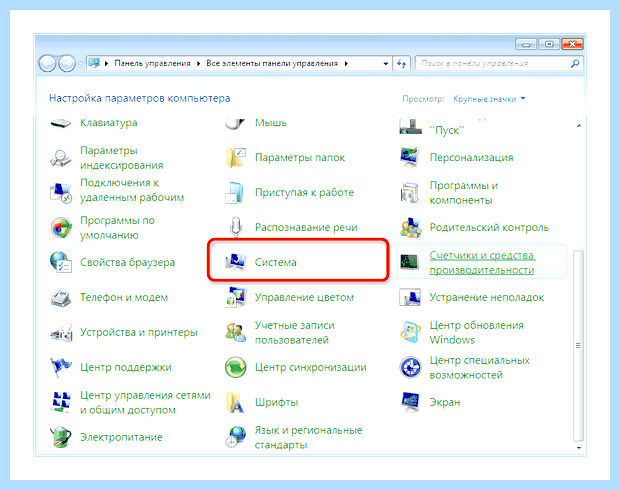Click Все элементы панели управления breadcrumb
Viewport: 620px width, 490px height.
point(272,64)
